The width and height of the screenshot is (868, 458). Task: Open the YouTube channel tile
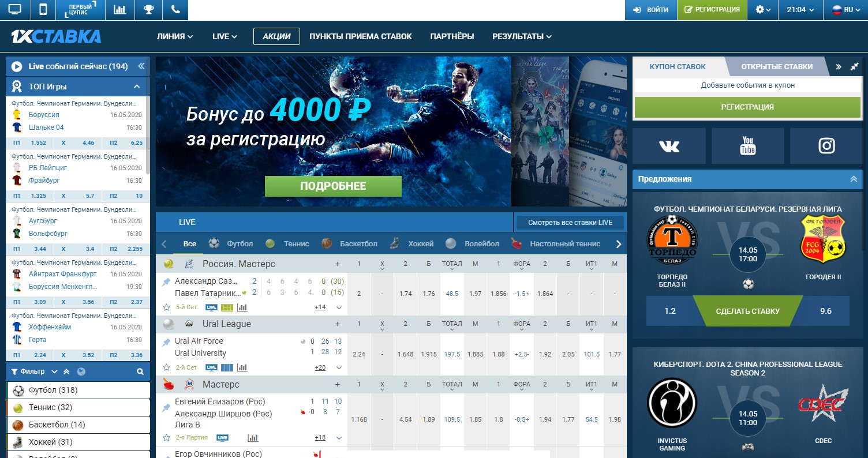coord(747,146)
